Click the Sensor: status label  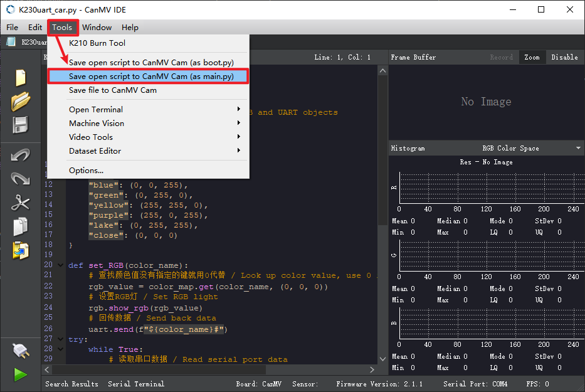[x=305, y=384]
